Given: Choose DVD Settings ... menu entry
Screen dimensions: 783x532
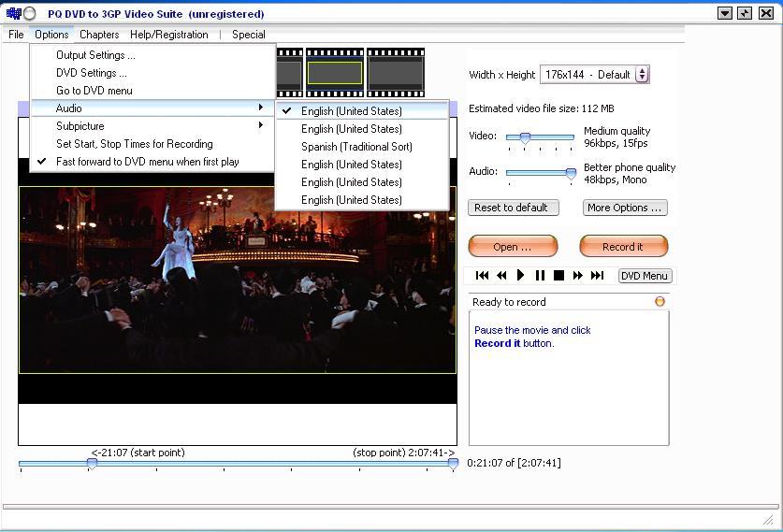Looking at the screenshot, I should point(152,73).
